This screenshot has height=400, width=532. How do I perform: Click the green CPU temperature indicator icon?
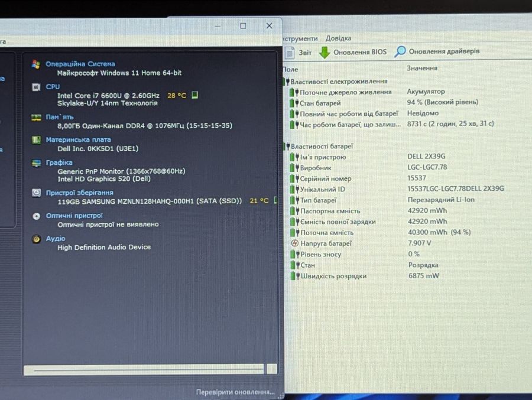[194, 95]
